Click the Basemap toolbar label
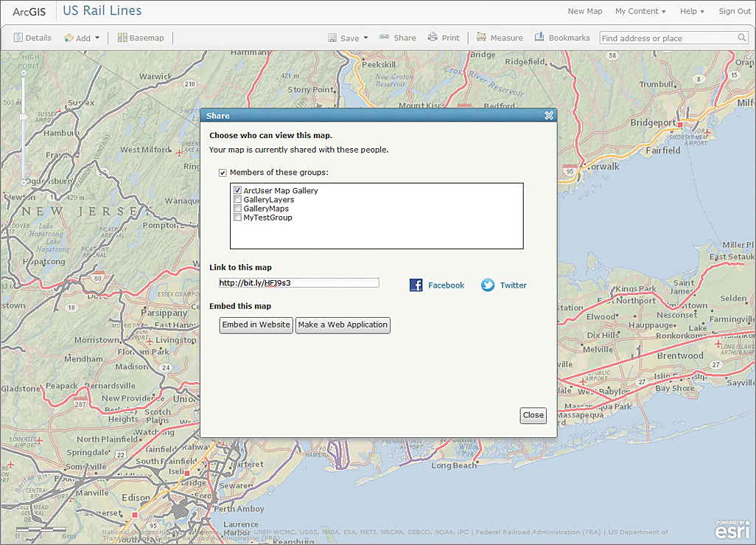Screen dimensions: 756x545 tap(147, 38)
